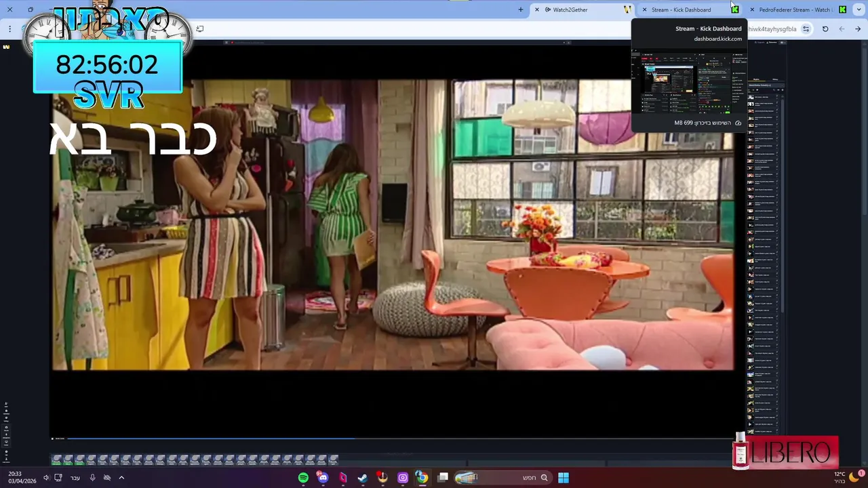The image size is (868, 488).
Task: Switch to the Watch2Gether browser tab
Action: pos(583,9)
